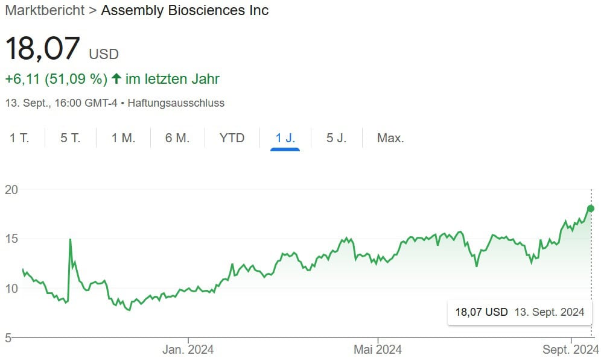
Task: Switch to the 5 T. range tab
Action: 70,138
